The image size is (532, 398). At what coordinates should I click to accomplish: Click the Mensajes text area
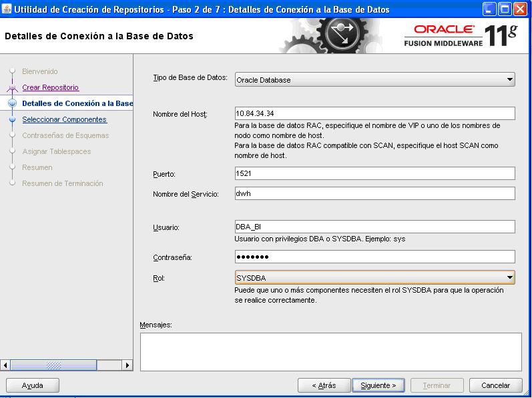331,351
